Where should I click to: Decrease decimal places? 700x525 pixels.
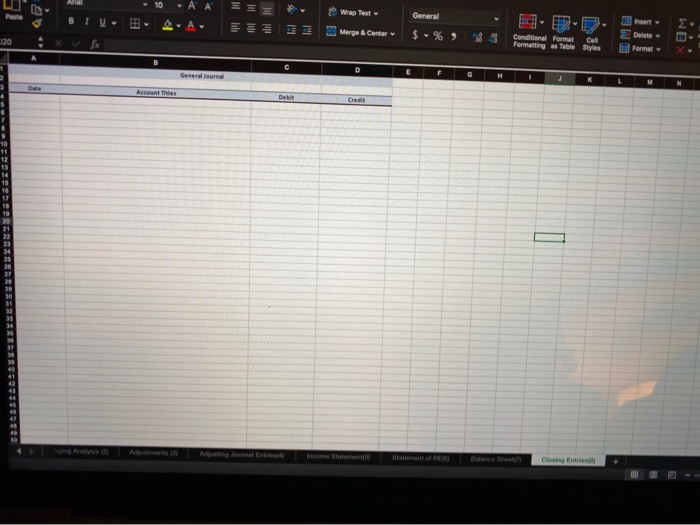click(x=493, y=38)
